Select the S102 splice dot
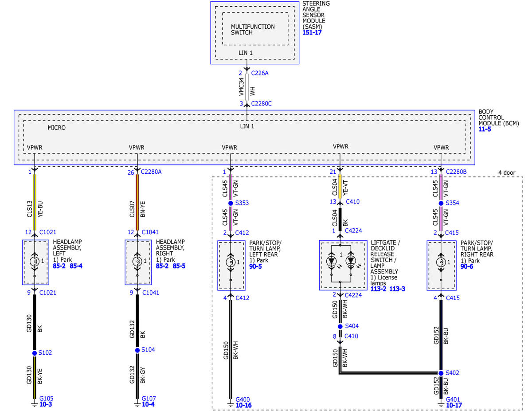 click(x=34, y=353)
